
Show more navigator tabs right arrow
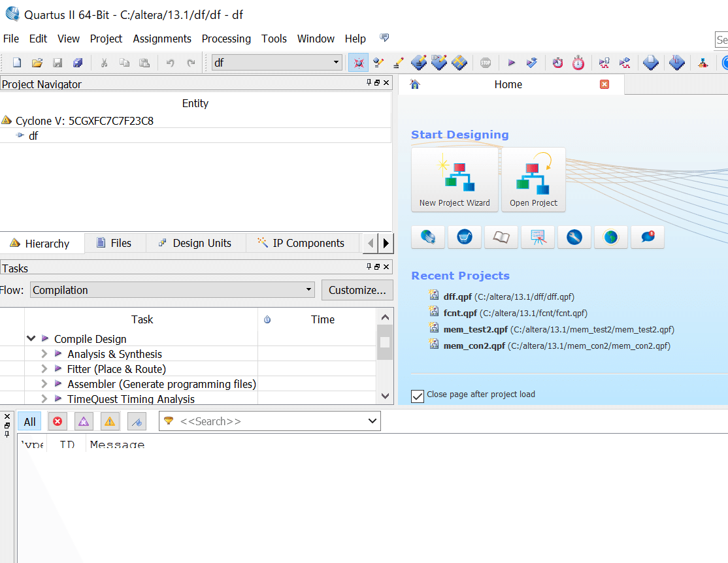(386, 243)
